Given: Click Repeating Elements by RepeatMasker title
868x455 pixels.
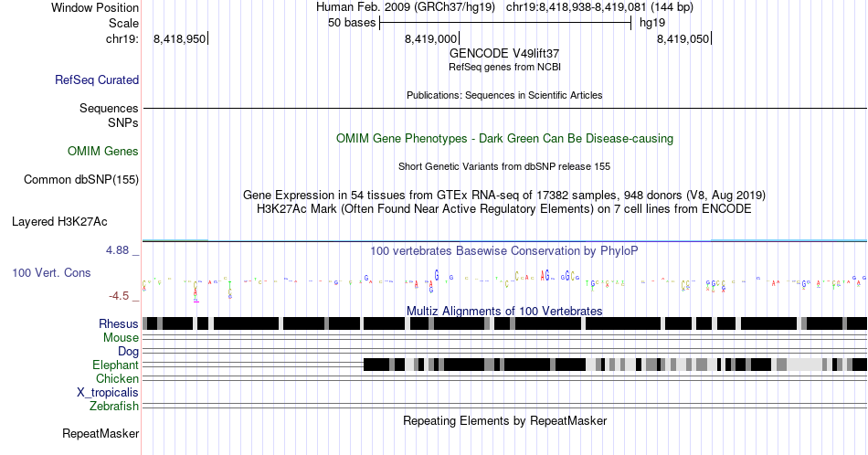Looking at the screenshot, I should pyautogui.click(x=504, y=420).
